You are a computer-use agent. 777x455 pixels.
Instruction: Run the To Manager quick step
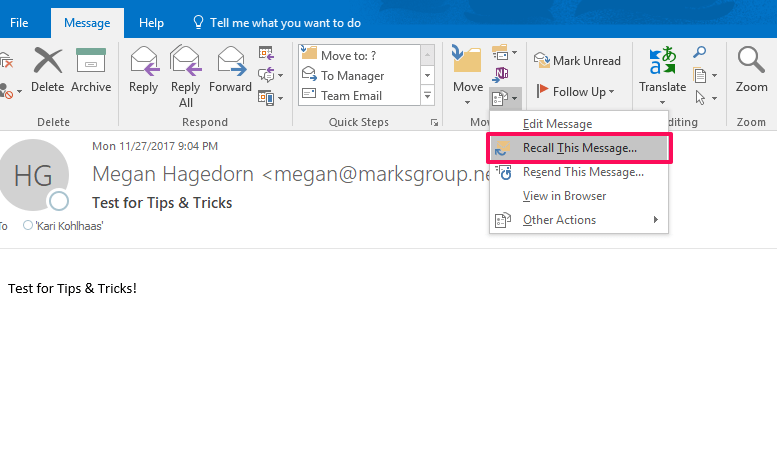(x=360, y=75)
